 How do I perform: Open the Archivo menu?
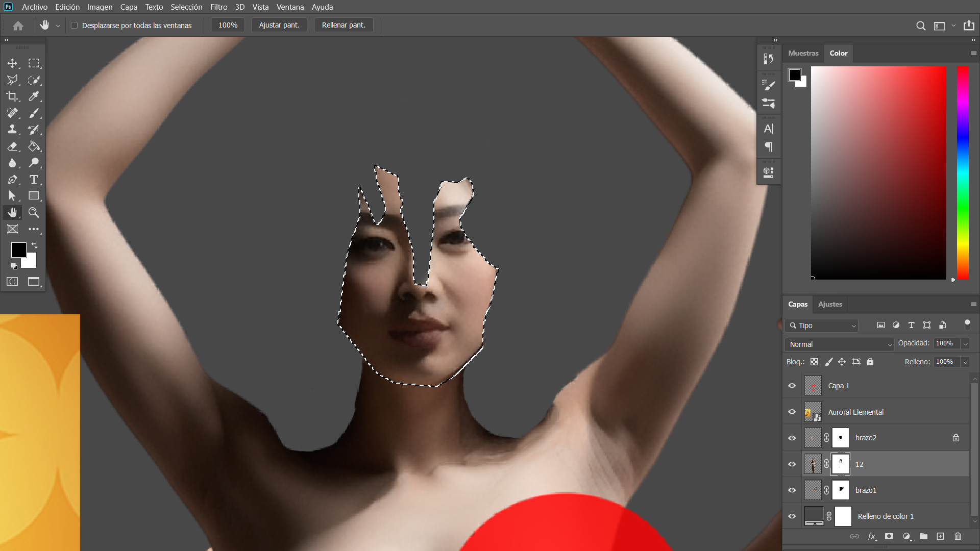pyautogui.click(x=35, y=7)
